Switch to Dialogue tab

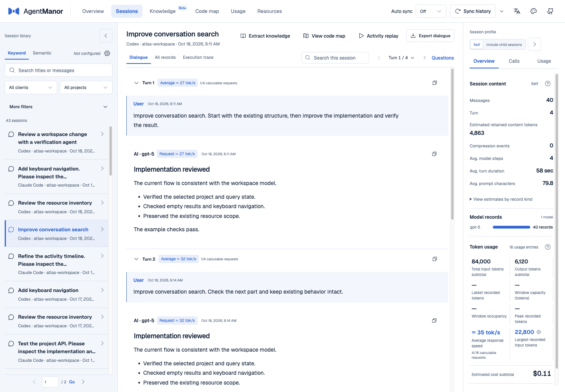[139, 58]
